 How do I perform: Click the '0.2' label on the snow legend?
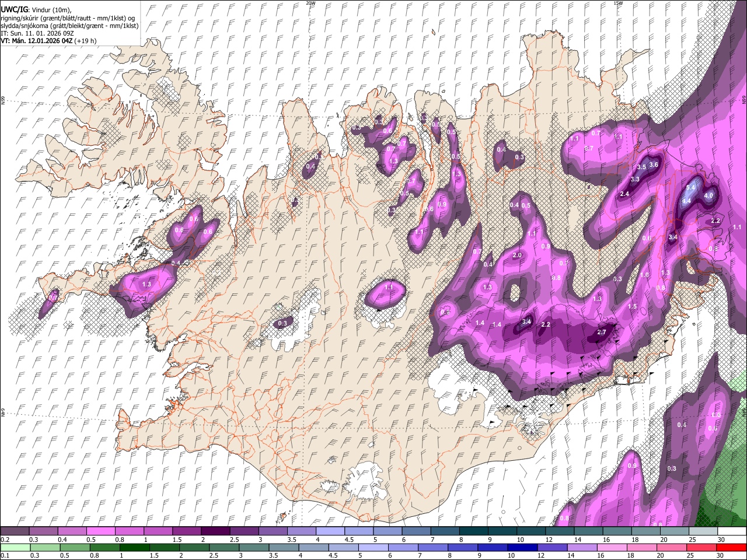coord(5,540)
